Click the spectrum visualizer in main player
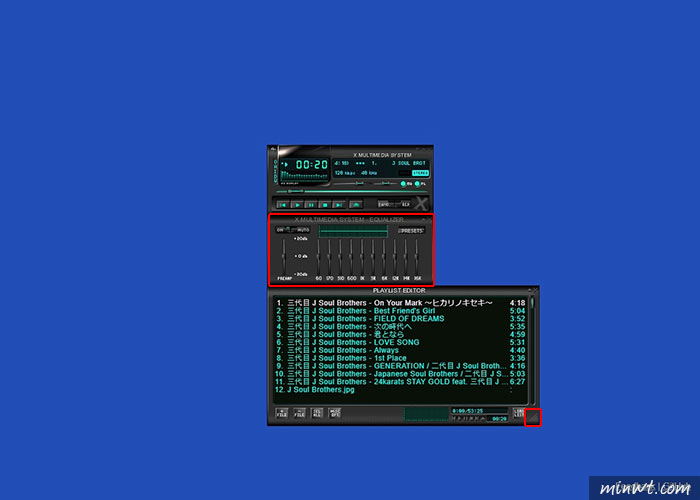Image resolution: width=700 pixels, height=500 pixels. pyautogui.click(x=304, y=177)
